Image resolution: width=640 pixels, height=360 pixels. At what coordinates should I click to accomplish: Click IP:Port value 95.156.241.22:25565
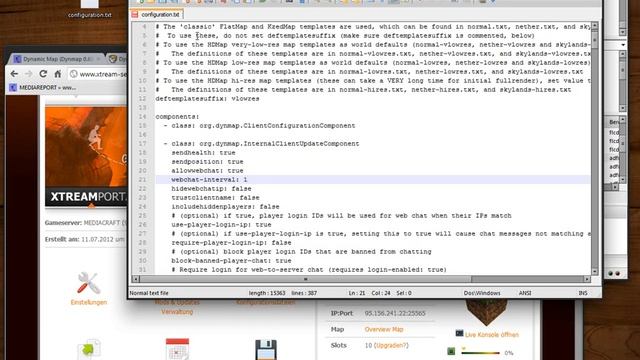click(x=395, y=313)
